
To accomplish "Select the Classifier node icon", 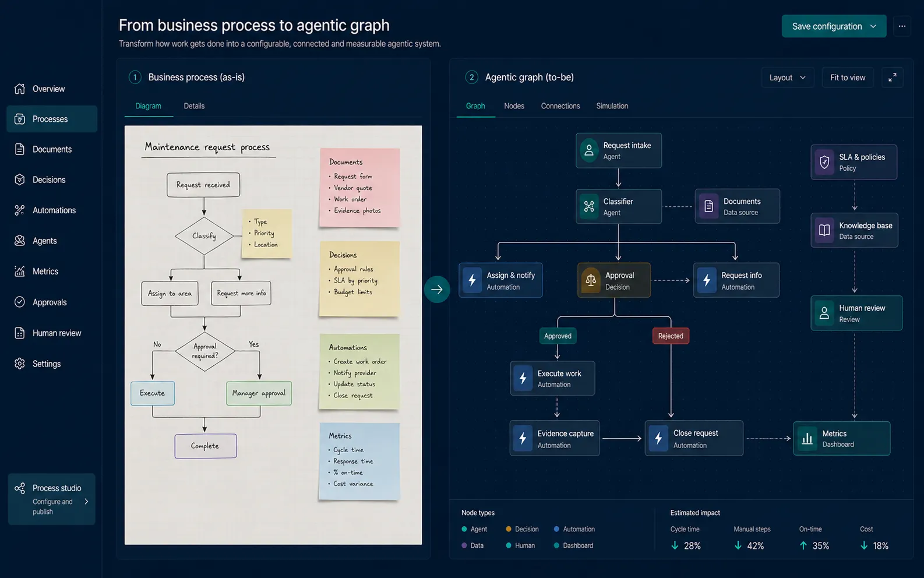I will [x=589, y=206].
